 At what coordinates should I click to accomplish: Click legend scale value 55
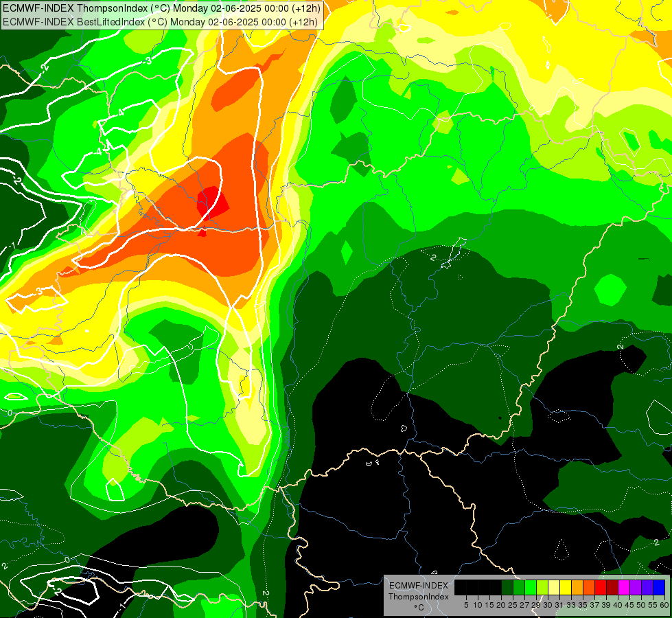(653, 605)
